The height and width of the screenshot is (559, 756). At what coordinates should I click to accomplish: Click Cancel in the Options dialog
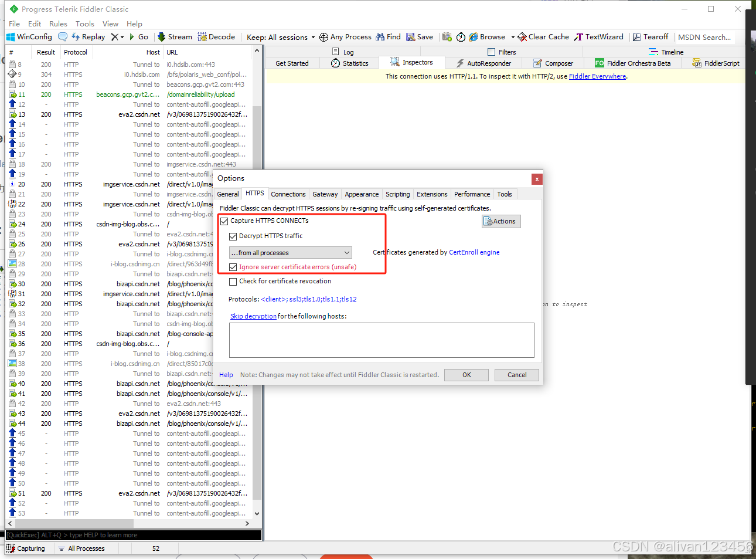coord(517,375)
